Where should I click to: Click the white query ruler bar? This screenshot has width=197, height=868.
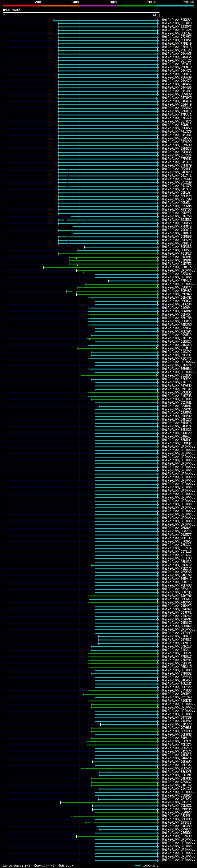click(81, 13)
